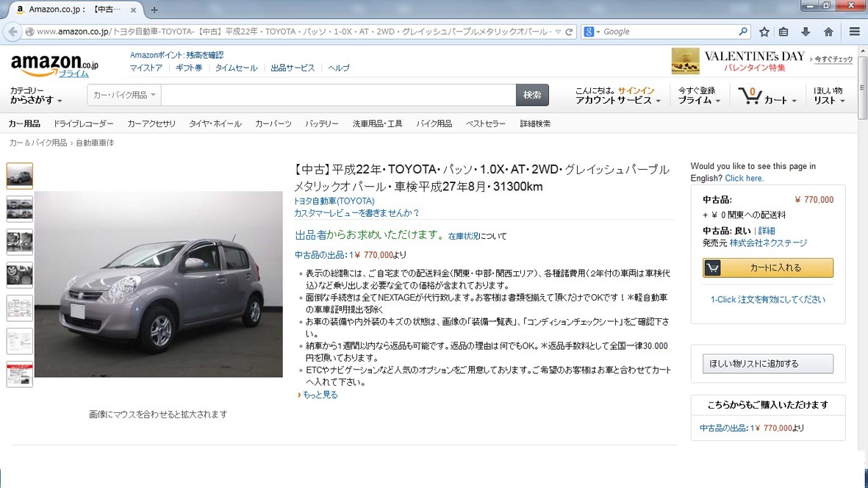
Task: Open the カー用品 menu item
Action: (x=24, y=123)
